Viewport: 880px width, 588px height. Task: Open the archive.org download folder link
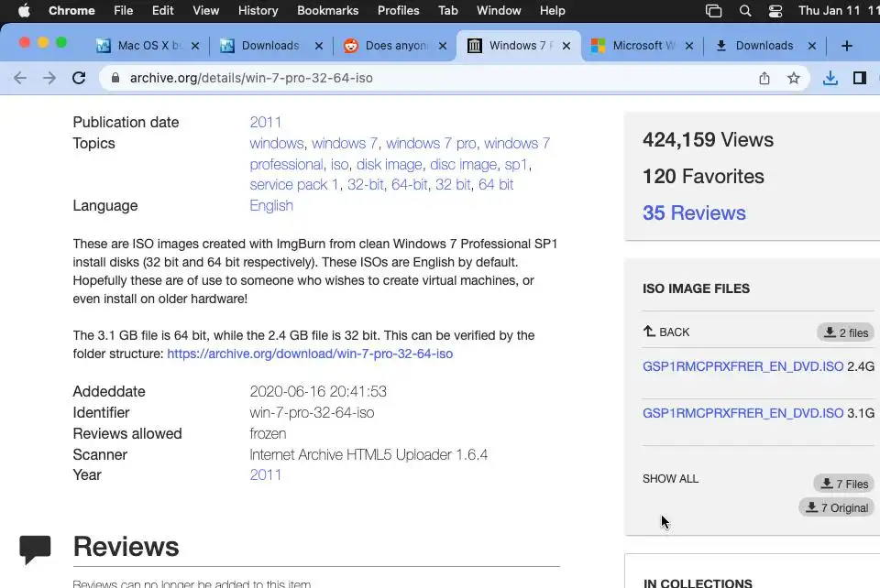[310, 354]
